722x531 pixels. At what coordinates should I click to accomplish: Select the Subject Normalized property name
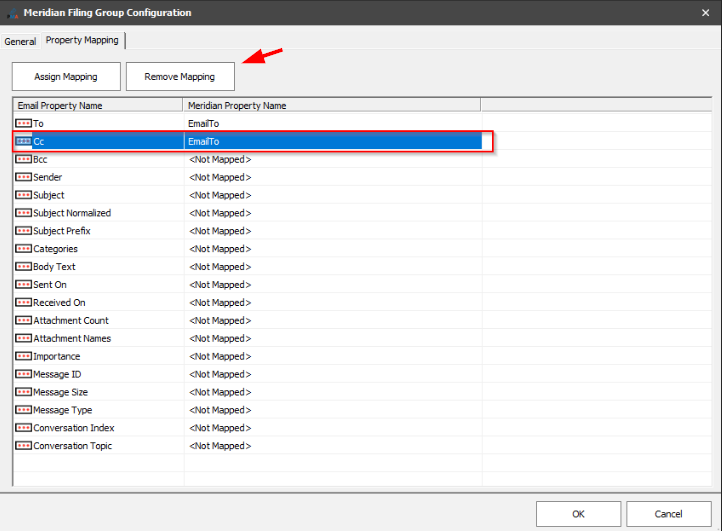(72, 213)
